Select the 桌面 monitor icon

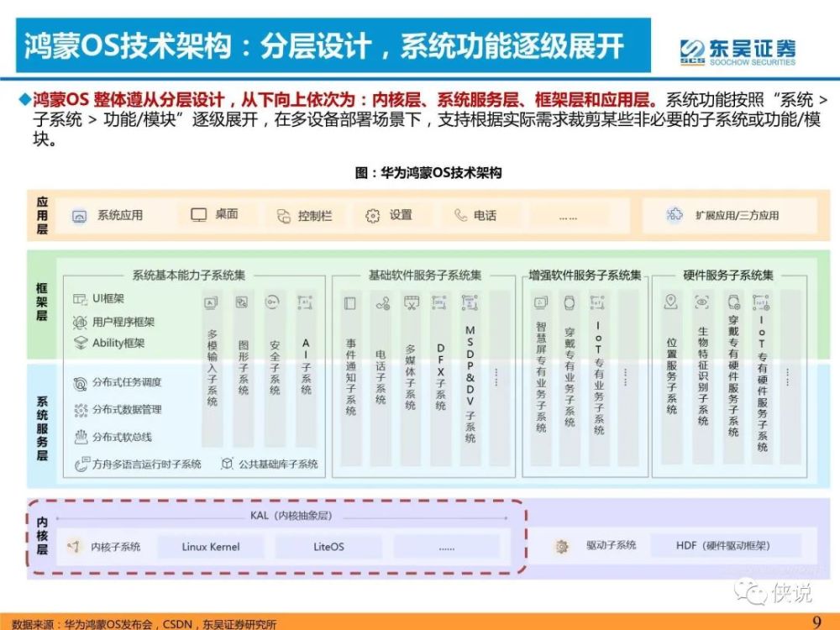[199, 215]
